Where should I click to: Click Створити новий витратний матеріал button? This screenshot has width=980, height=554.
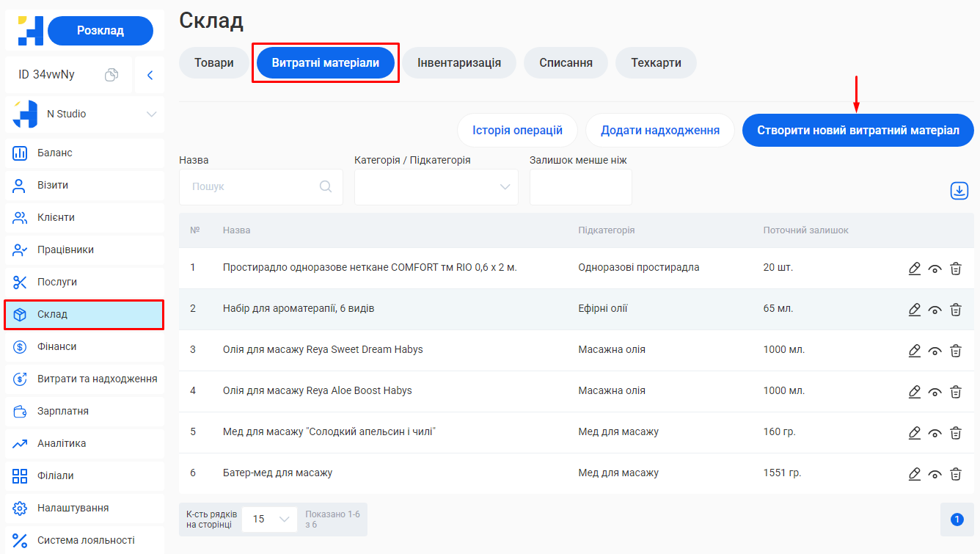tap(857, 131)
